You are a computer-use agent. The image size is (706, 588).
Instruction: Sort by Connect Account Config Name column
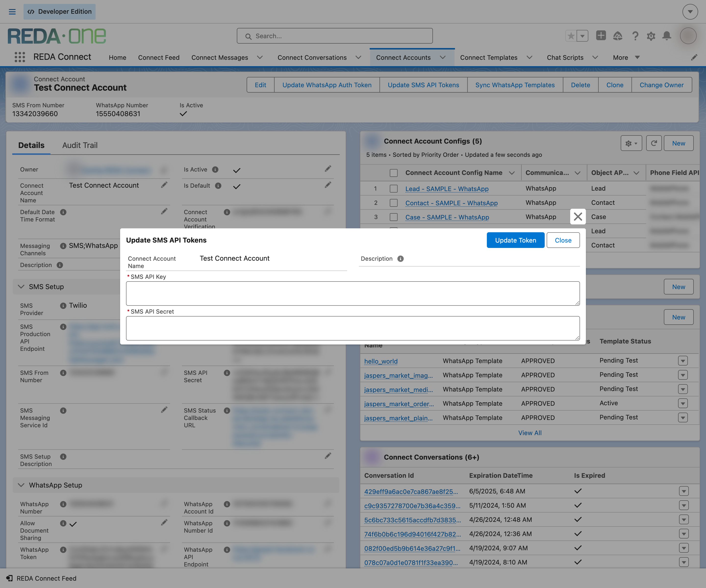pos(454,173)
